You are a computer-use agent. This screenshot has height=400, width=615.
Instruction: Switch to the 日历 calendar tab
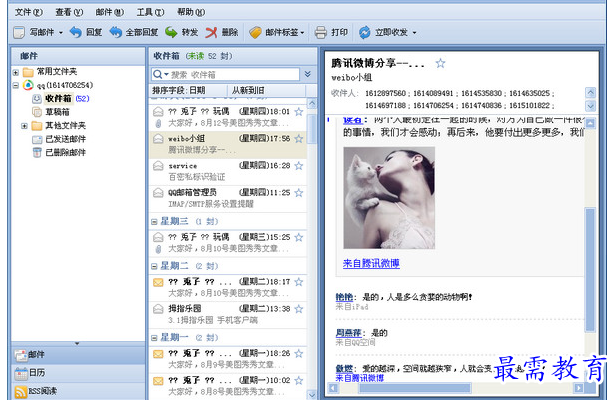coord(78,373)
